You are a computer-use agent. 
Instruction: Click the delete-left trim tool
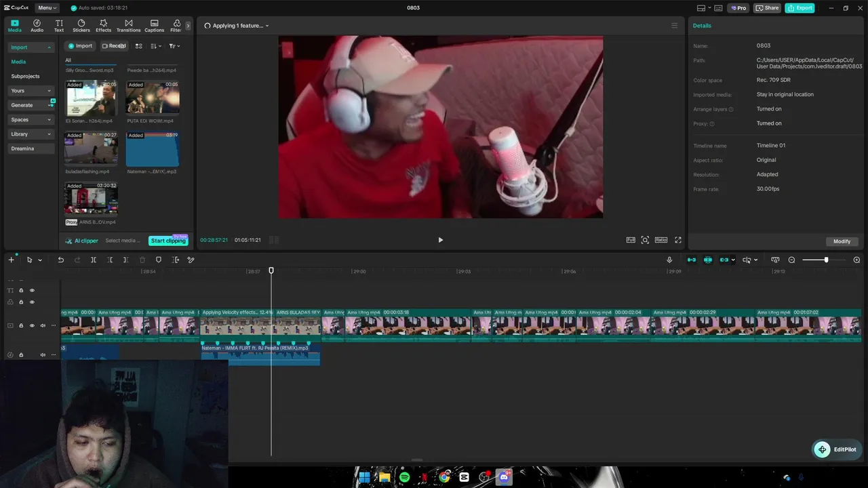[110, 260]
